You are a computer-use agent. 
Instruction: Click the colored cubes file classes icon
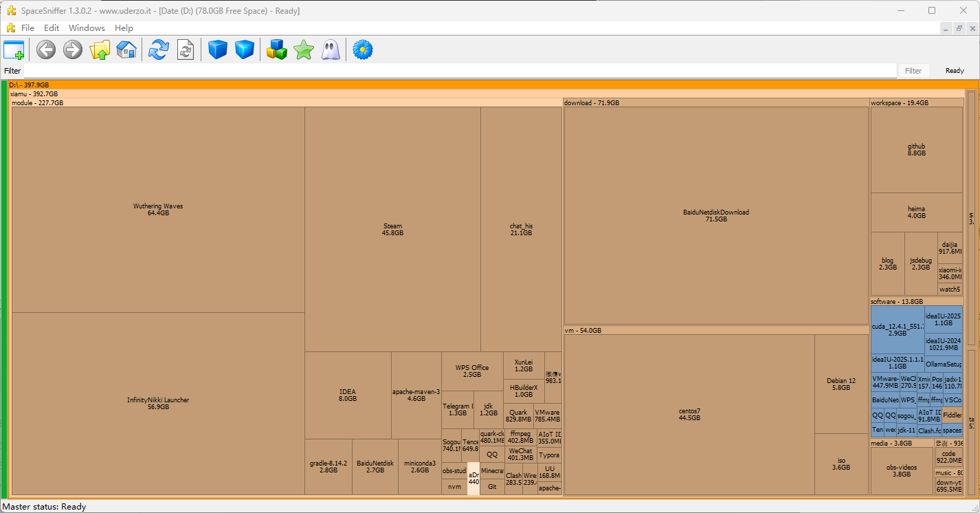[277, 50]
